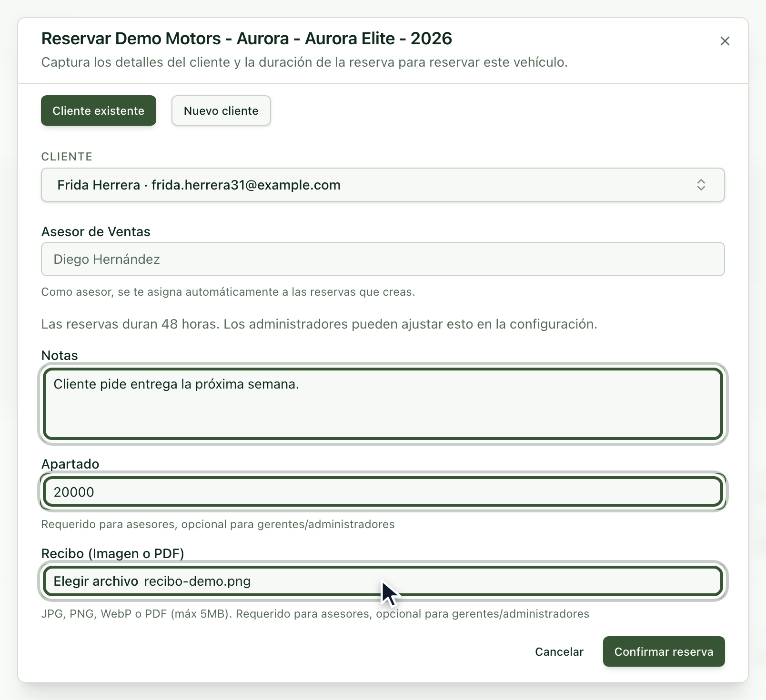
Task: Click the Asesor de Ventas label
Action: 96,231
